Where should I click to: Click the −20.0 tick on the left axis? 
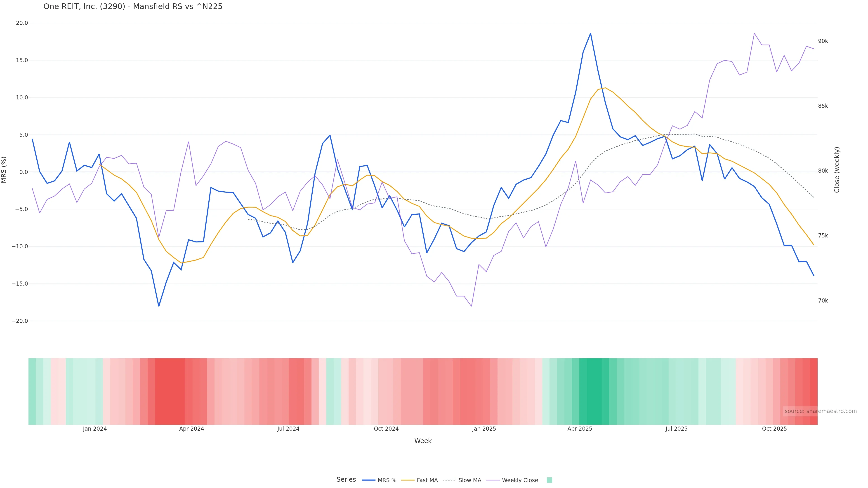(20, 321)
